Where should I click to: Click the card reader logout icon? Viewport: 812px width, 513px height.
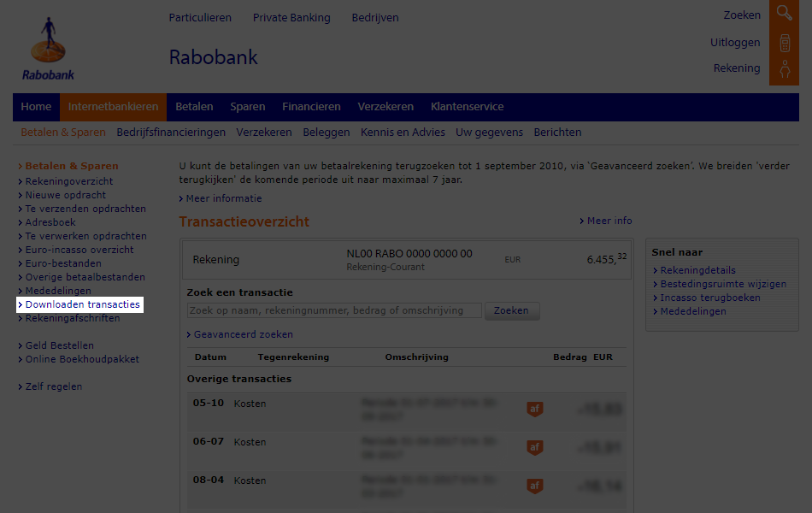click(x=785, y=43)
